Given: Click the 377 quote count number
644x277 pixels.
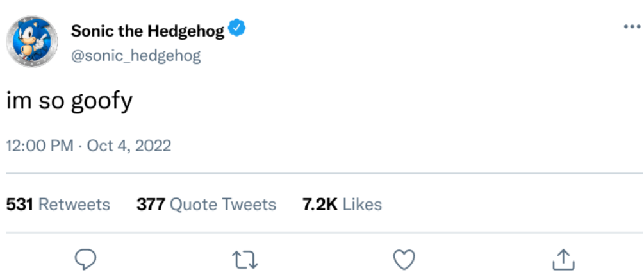Looking at the screenshot, I should (151, 205).
